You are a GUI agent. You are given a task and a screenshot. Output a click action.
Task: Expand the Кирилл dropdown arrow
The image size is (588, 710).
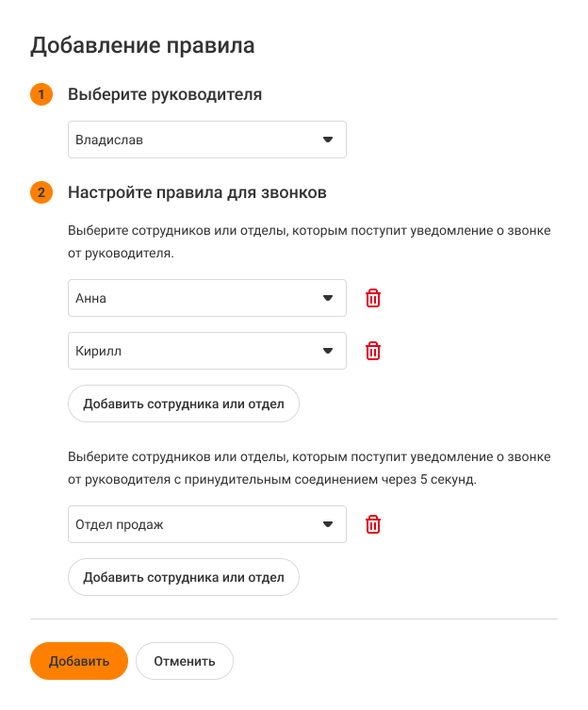(328, 351)
